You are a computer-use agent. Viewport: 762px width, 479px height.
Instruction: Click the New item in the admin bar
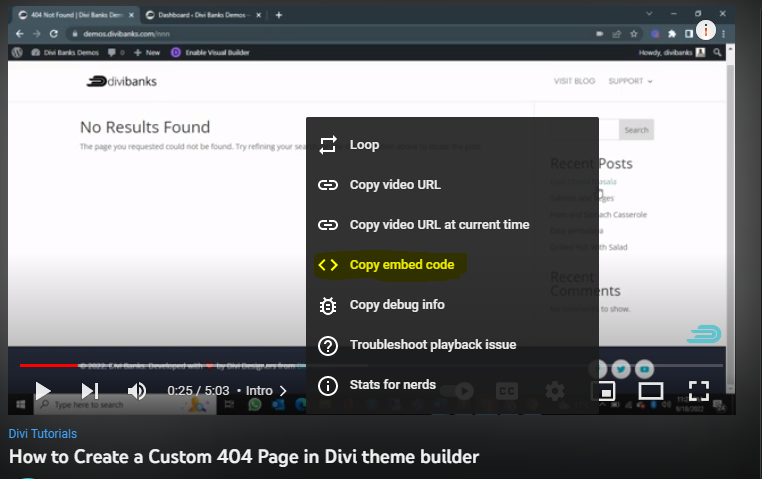[x=147, y=52]
